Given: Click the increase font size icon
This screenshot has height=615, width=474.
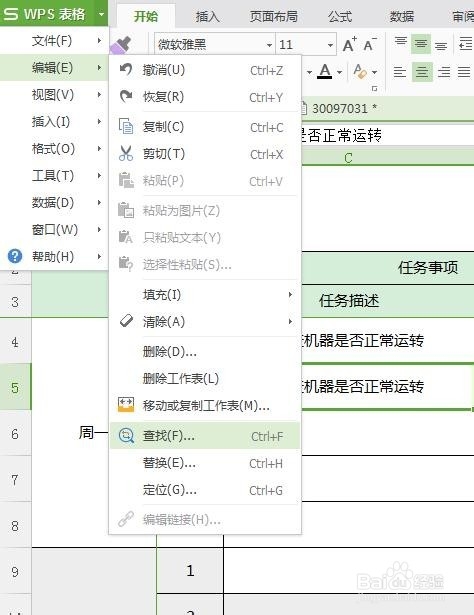Looking at the screenshot, I should click(350, 44).
